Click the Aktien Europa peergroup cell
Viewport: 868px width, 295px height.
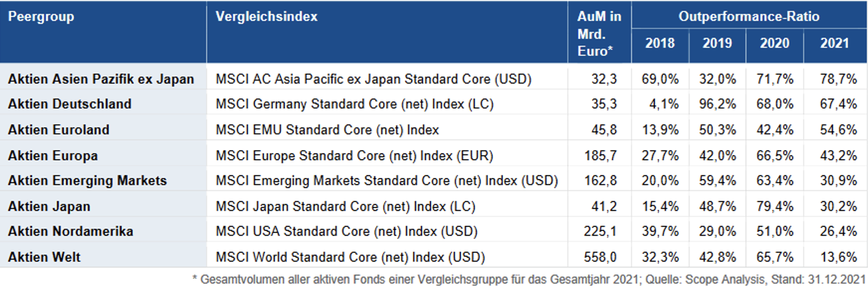tap(53, 156)
